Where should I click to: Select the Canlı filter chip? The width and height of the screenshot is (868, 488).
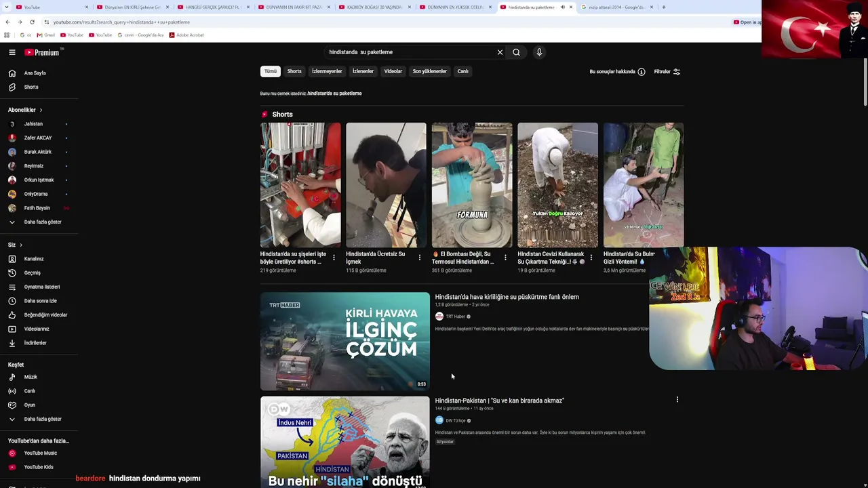462,71
